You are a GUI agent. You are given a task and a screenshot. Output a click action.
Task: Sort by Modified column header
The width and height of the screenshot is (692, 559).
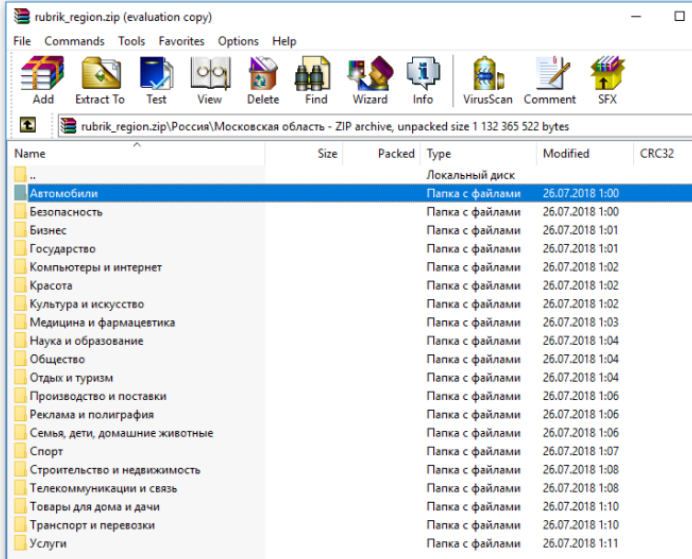point(585,154)
